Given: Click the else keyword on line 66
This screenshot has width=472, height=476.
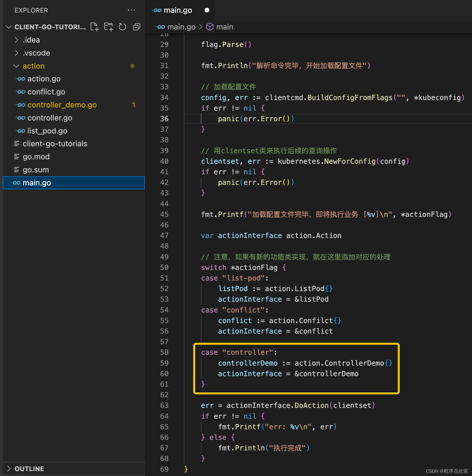Looking at the screenshot, I should (x=218, y=437).
